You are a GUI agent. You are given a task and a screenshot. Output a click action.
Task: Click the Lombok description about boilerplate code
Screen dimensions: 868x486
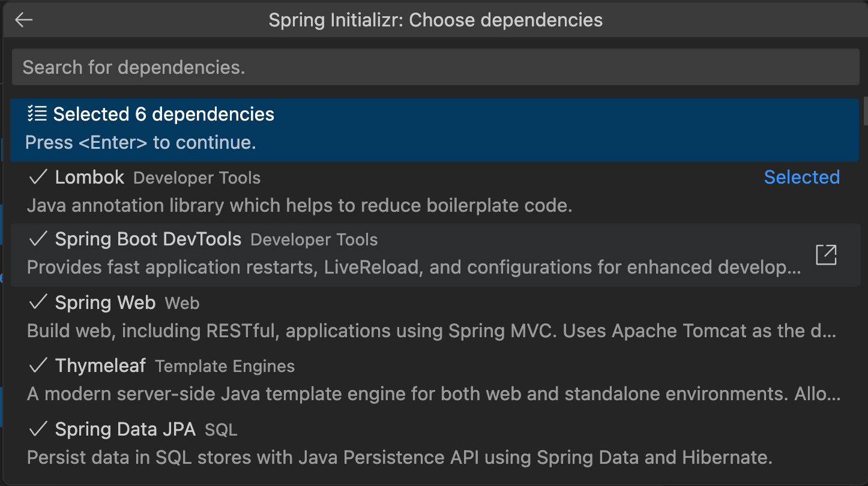pyautogui.click(x=300, y=206)
